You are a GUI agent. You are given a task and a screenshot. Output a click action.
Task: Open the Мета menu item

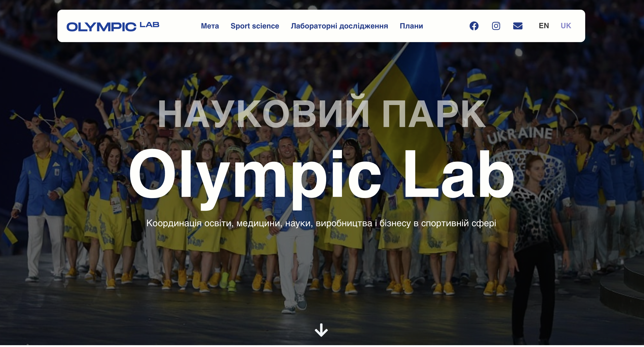click(x=210, y=26)
